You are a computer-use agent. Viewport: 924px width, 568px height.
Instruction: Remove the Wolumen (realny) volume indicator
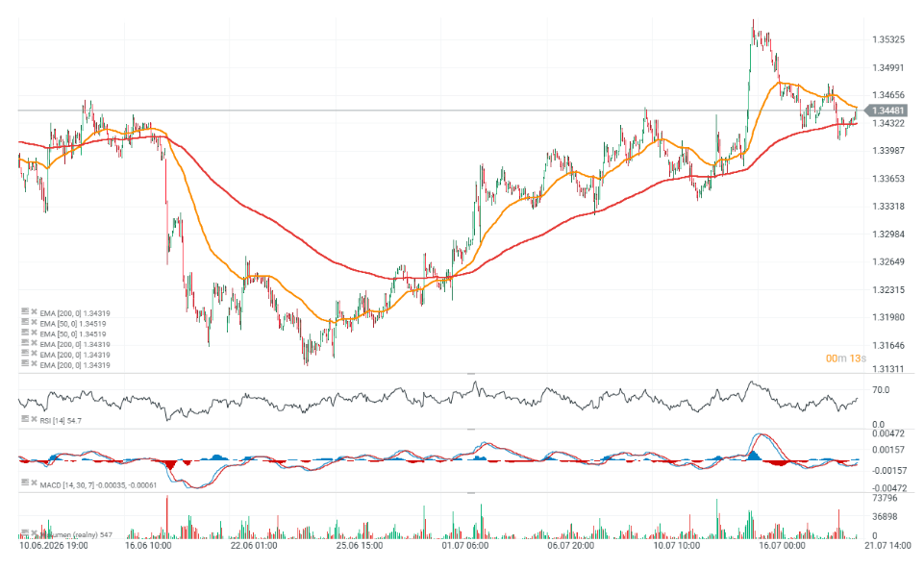pyautogui.click(x=35, y=532)
